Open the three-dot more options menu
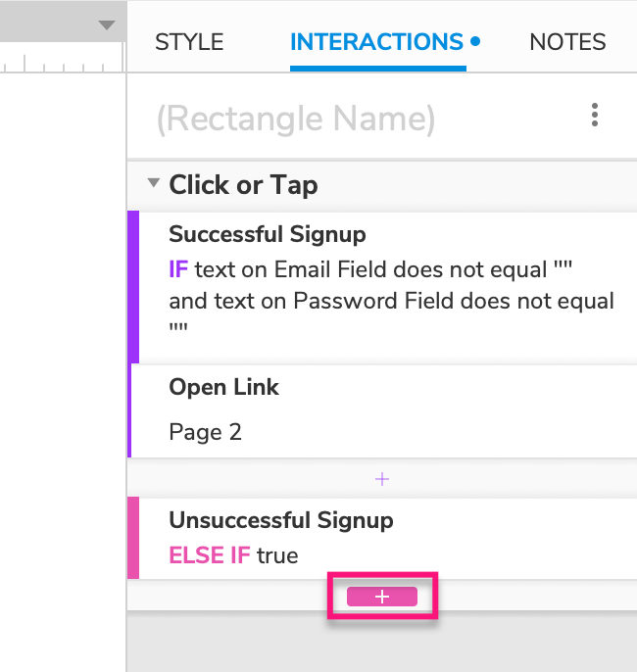 tap(595, 117)
